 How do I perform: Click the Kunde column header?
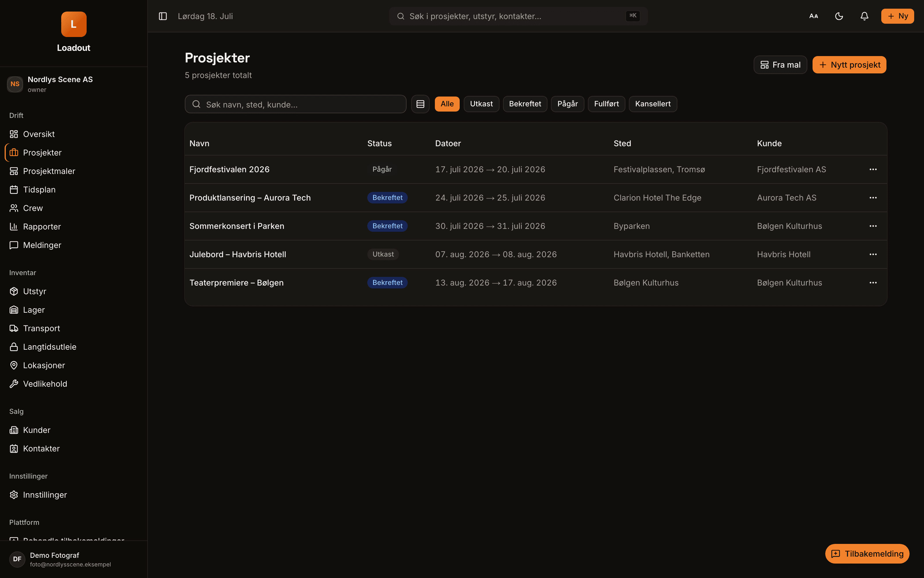pyautogui.click(x=769, y=143)
